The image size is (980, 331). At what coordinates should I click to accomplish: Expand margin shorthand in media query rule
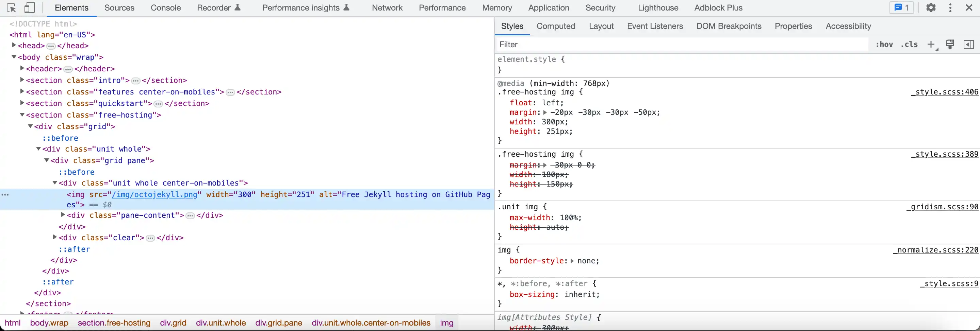coord(545,112)
